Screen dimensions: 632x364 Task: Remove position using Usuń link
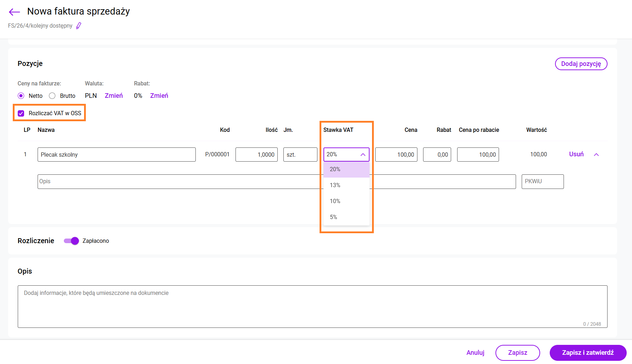click(576, 154)
